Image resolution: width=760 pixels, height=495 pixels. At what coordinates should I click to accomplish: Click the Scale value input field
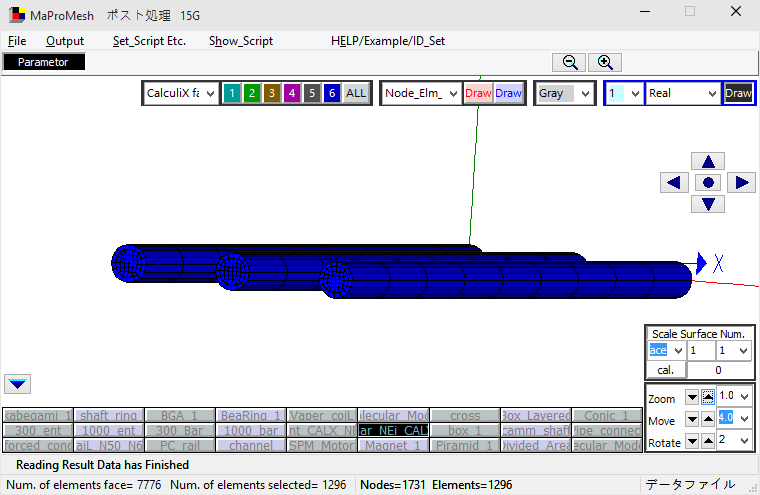click(701, 351)
